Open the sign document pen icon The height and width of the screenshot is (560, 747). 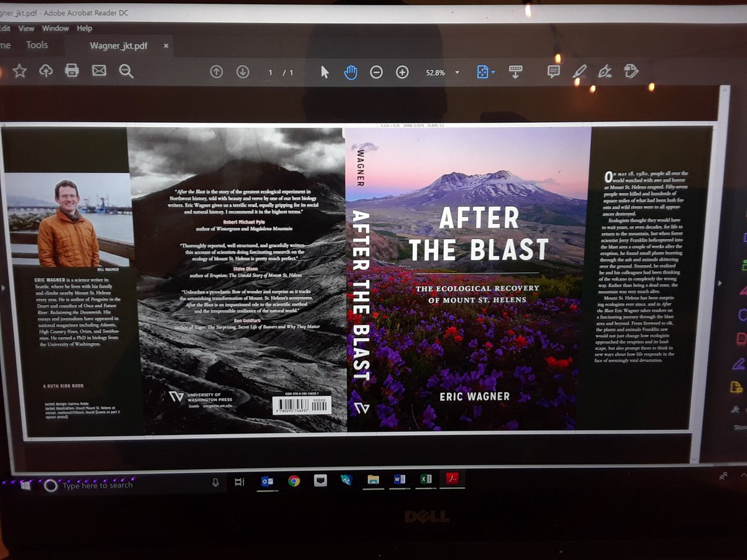[x=604, y=71]
